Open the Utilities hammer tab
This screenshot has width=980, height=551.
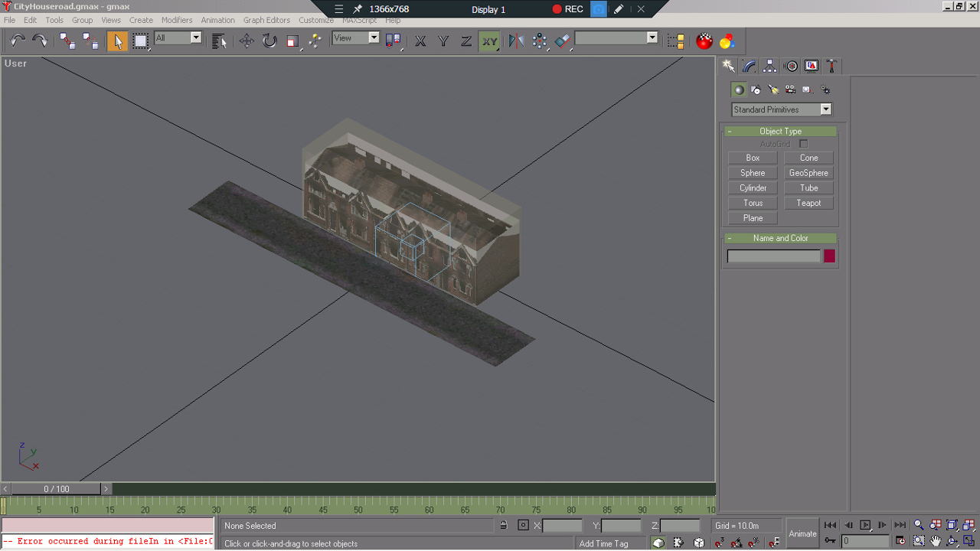coord(832,66)
